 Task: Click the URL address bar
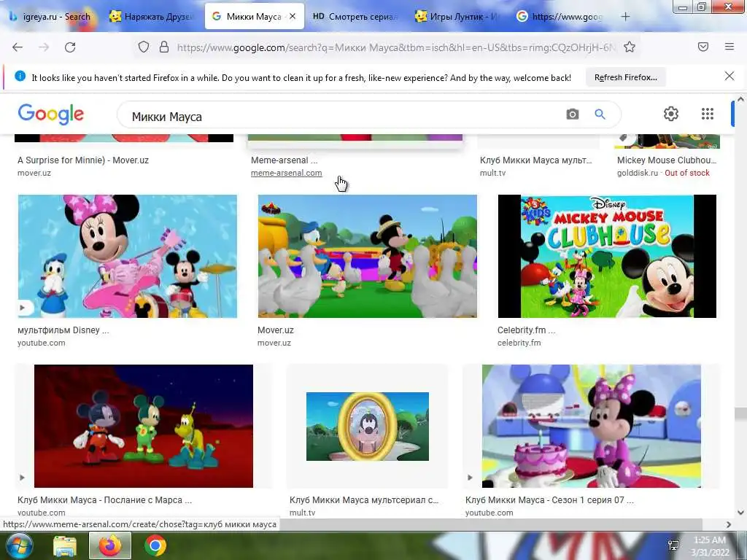click(395, 47)
